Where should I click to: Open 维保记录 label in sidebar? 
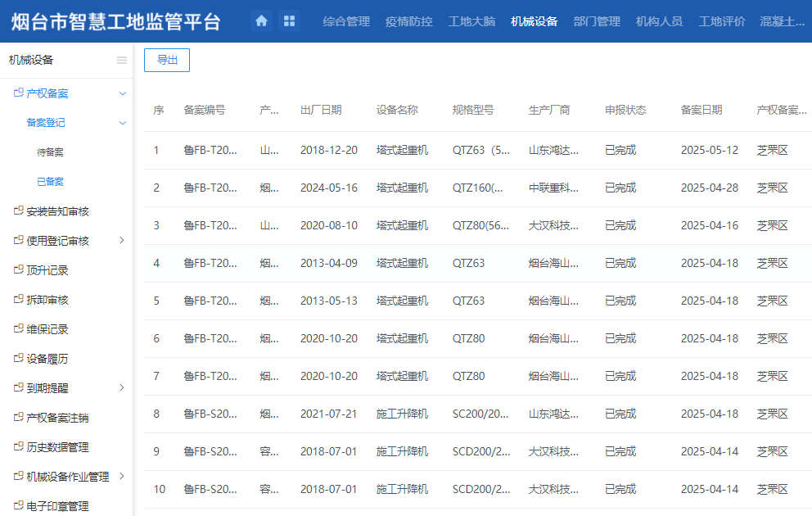click(x=47, y=329)
